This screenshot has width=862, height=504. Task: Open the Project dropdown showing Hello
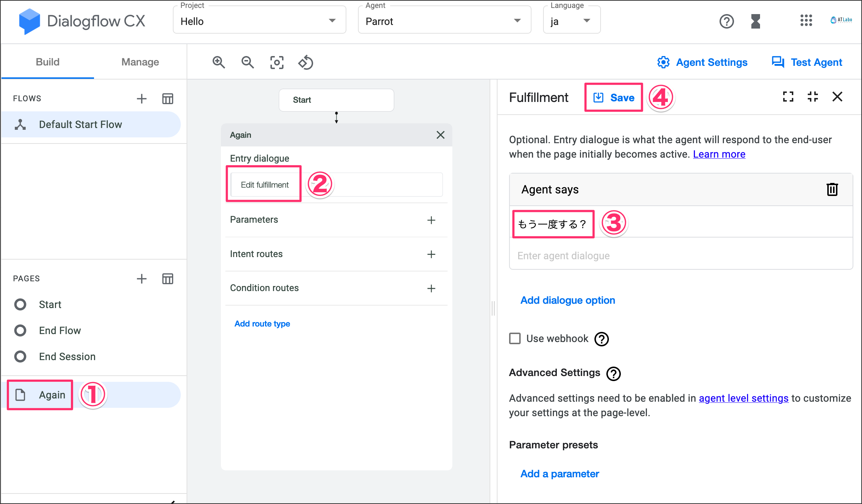click(x=259, y=21)
